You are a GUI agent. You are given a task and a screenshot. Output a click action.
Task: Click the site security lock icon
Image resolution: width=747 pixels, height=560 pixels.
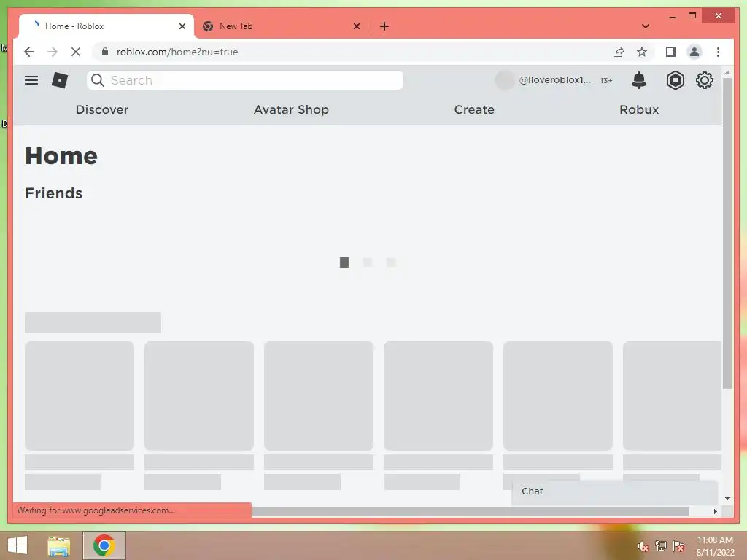pos(105,52)
